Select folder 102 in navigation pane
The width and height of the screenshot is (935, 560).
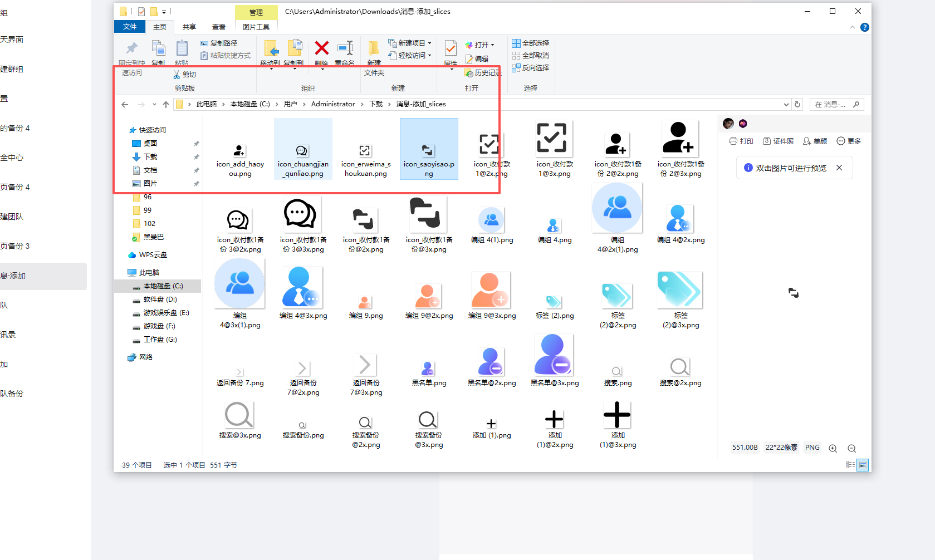pos(144,224)
